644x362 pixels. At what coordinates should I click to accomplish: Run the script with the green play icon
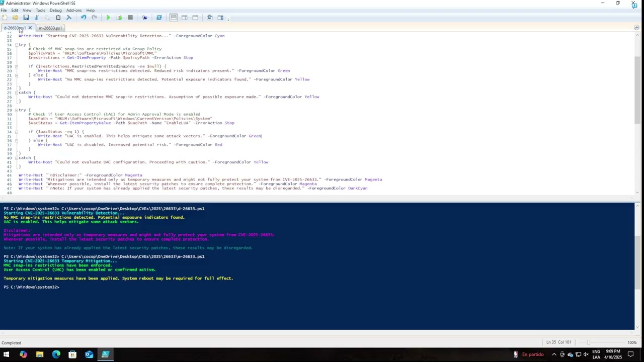pyautogui.click(x=108, y=18)
